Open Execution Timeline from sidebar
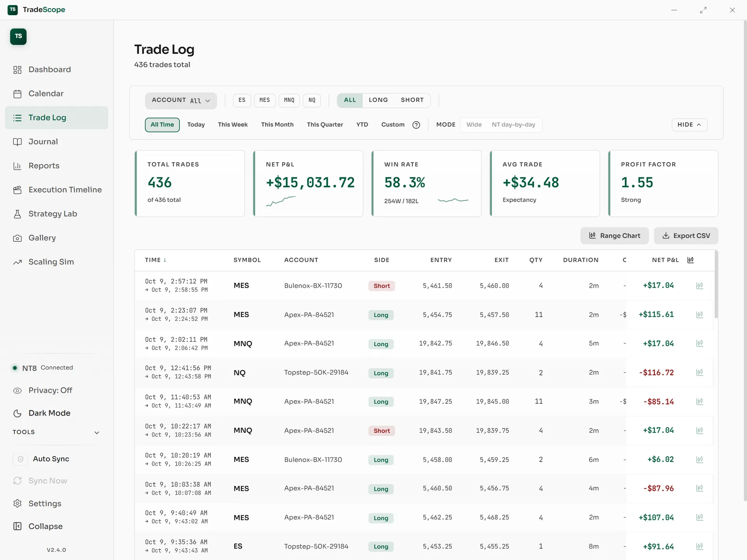Viewport: 747px width, 560px height. 56,190
